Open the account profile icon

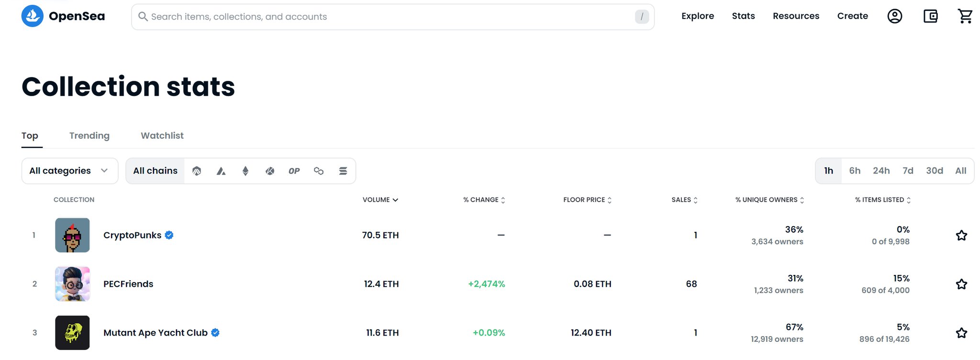(894, 16)
